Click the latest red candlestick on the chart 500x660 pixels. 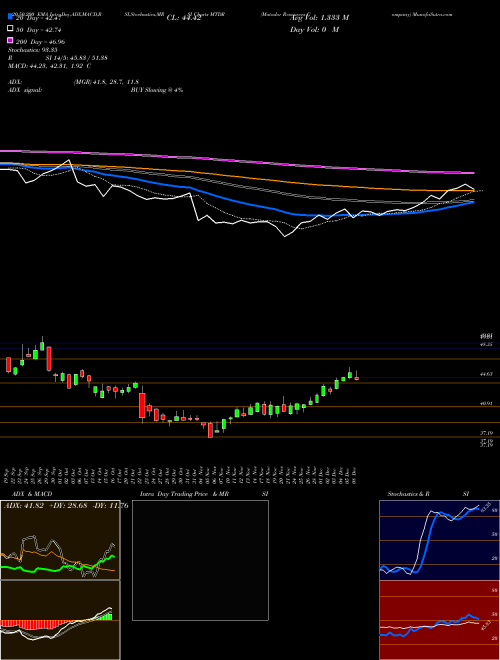click(356, 378)
